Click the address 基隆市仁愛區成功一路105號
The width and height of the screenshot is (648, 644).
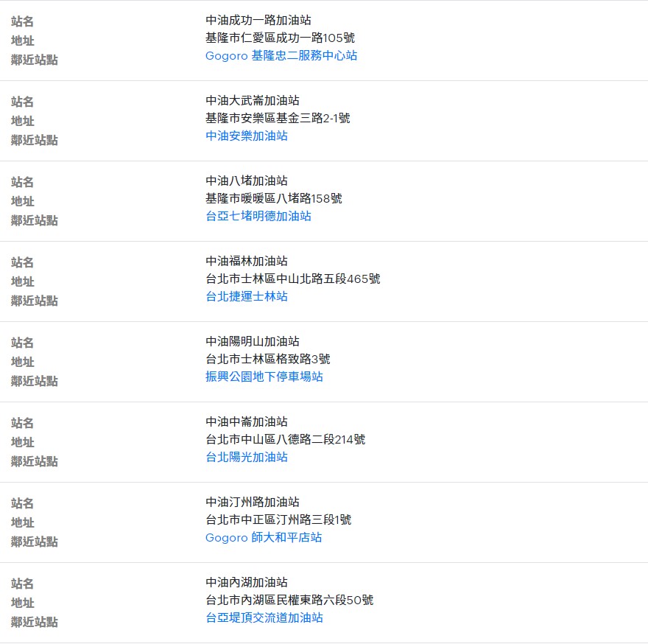[x=281, y=38]
